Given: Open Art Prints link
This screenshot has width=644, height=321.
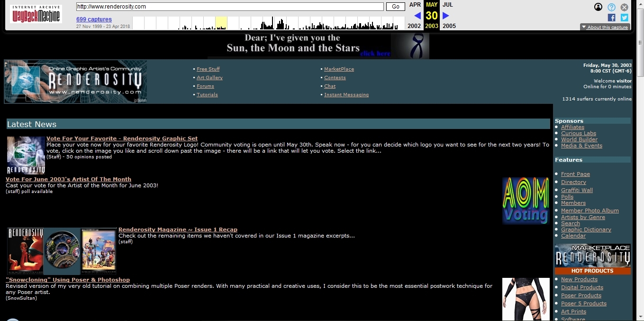Looking at the screenshot, I should [573, 312].
